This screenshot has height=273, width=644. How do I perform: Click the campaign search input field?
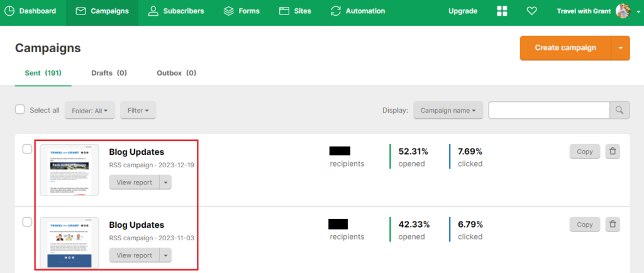click(x=549, y=110)
